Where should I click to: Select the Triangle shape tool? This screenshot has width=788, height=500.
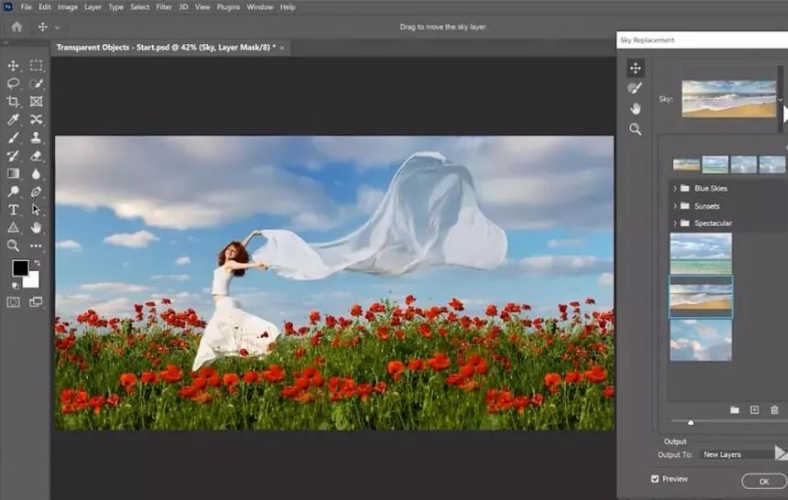coord(13,228)
